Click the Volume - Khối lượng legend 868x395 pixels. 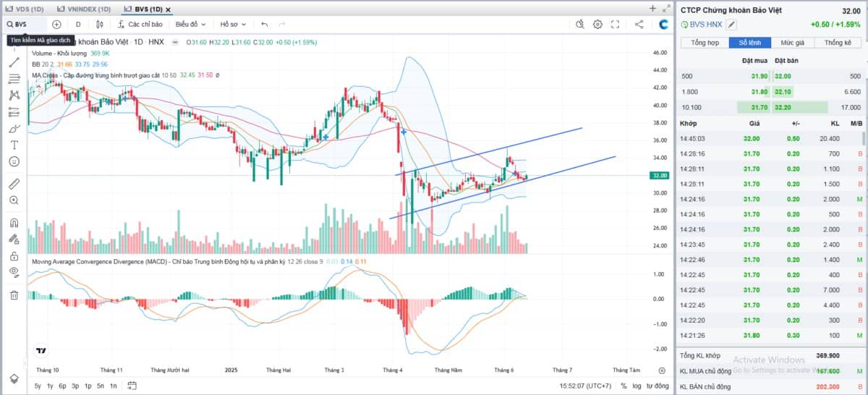(x=70, y=53)
